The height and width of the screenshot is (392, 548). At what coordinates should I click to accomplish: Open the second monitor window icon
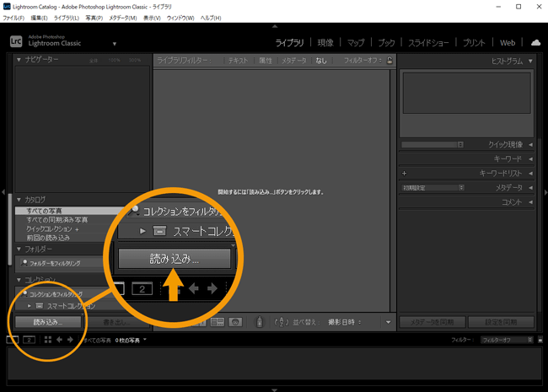29,340
